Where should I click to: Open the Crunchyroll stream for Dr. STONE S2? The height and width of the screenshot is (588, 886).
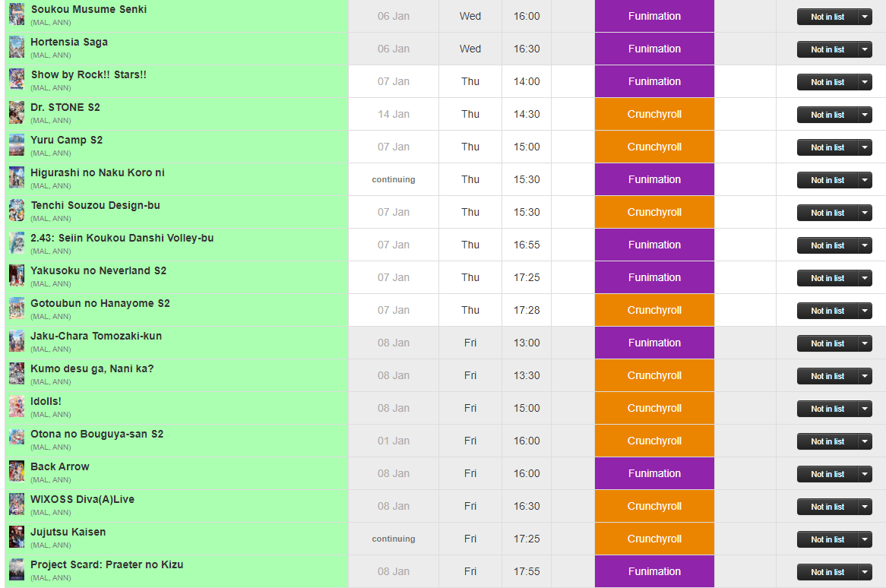click(x=654, y=114)
